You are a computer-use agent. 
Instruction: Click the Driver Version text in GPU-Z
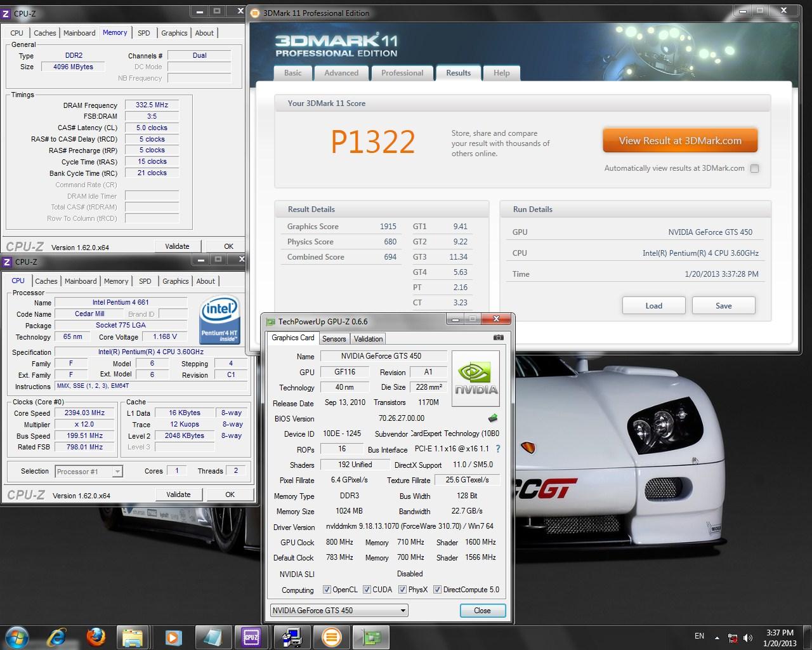(409, 526)
